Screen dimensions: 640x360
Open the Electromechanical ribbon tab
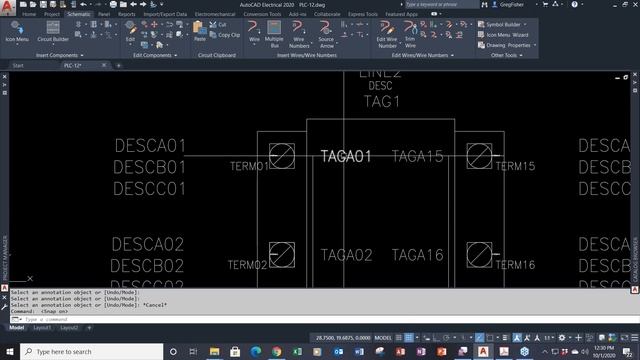(x=215, y=14)
